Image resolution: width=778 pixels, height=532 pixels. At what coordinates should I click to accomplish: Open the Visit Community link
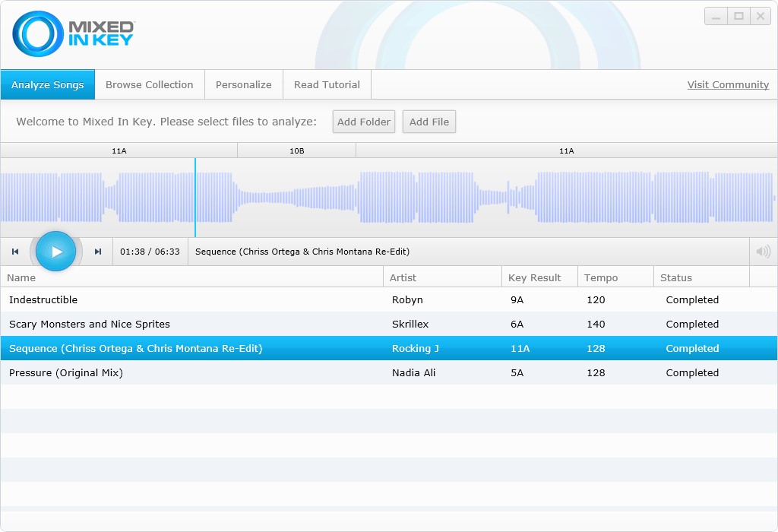728,85
